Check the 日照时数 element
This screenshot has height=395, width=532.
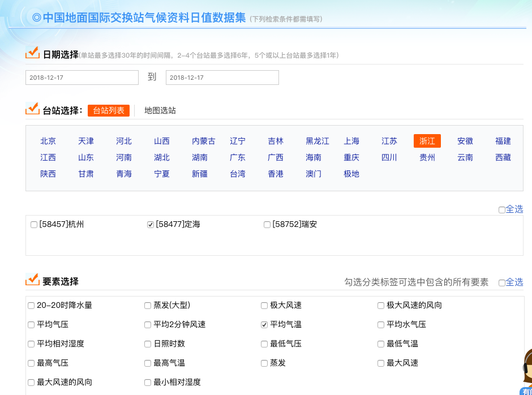147,344
